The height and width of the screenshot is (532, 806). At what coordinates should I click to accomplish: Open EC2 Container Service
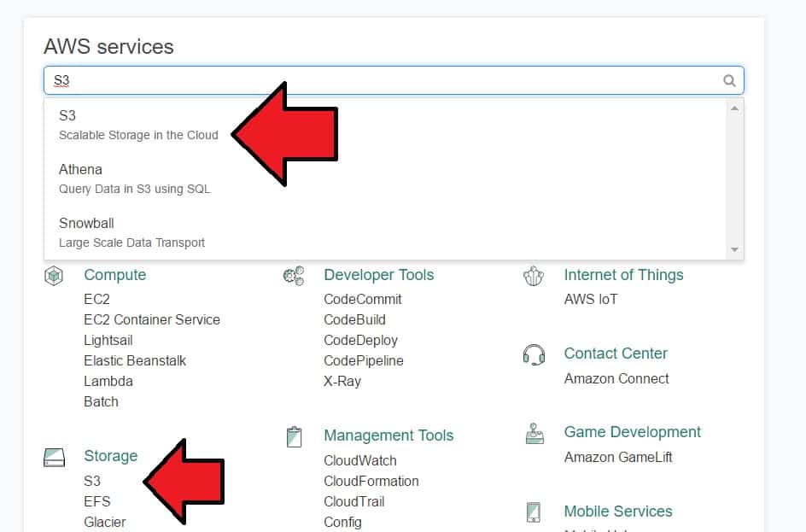pyautogui.click(x=152, y=319)
